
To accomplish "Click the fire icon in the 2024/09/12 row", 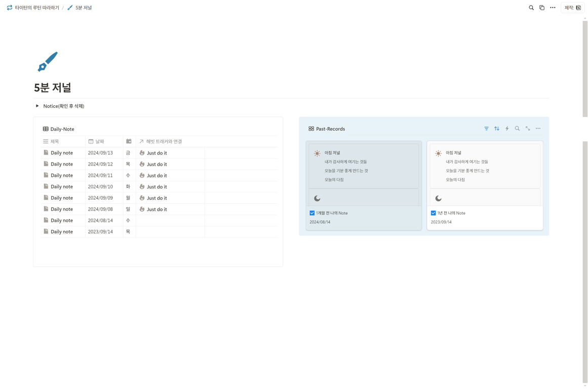I will coord(142,164).
